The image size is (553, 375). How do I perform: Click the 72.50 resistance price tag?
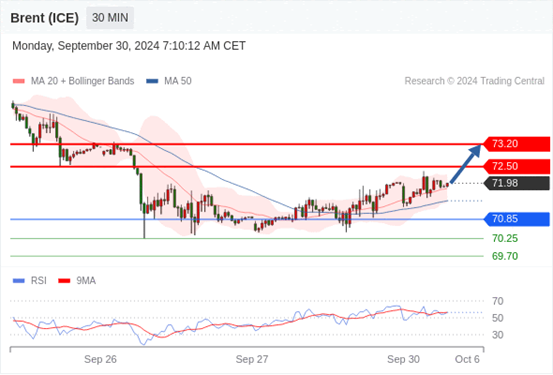pos(516,166)
